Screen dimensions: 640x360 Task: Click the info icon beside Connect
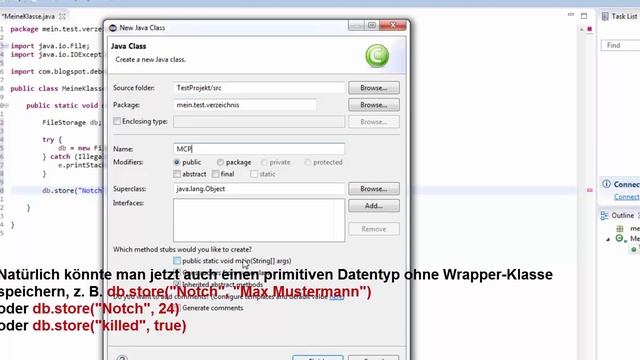tap(607, 184)
